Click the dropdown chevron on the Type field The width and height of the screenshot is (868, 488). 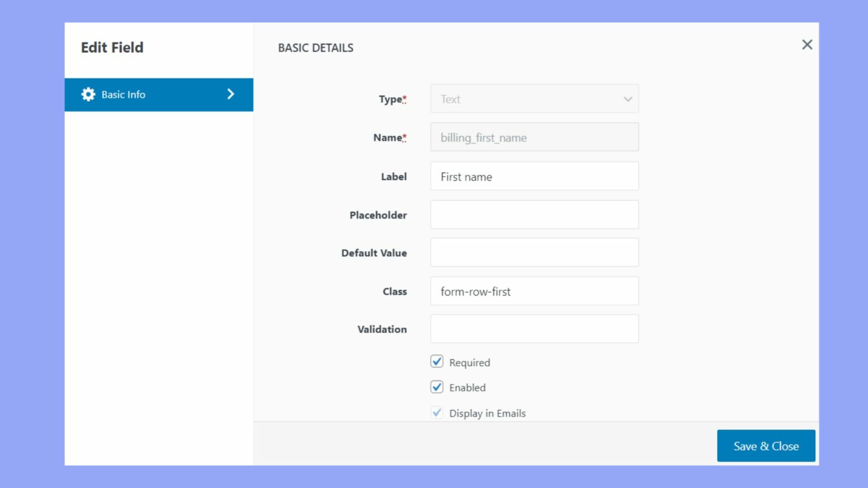pyautogui.click(x=627, y=99)
